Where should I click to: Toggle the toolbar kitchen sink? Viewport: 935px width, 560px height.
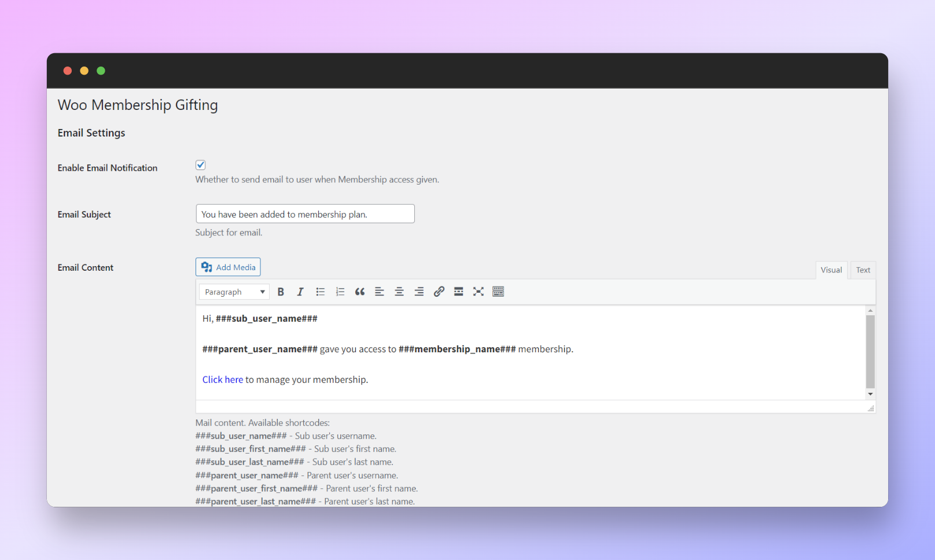pos(498,292)
